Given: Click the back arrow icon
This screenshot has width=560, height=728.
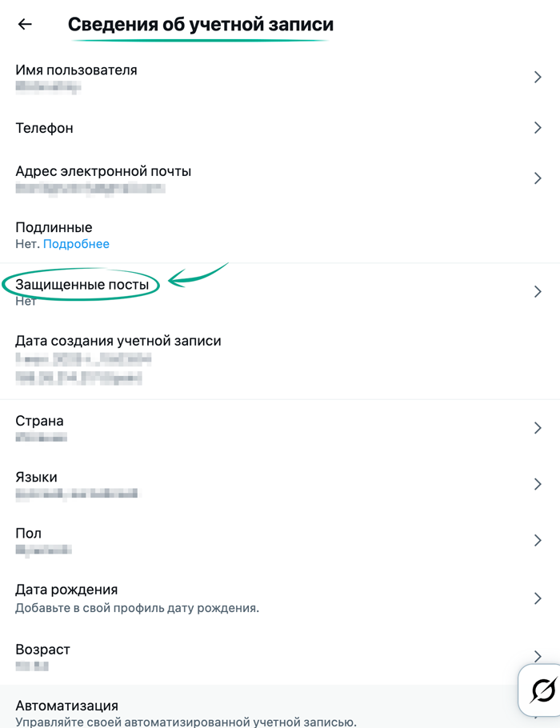Looking at the screenshot, I should coord(25,24).
